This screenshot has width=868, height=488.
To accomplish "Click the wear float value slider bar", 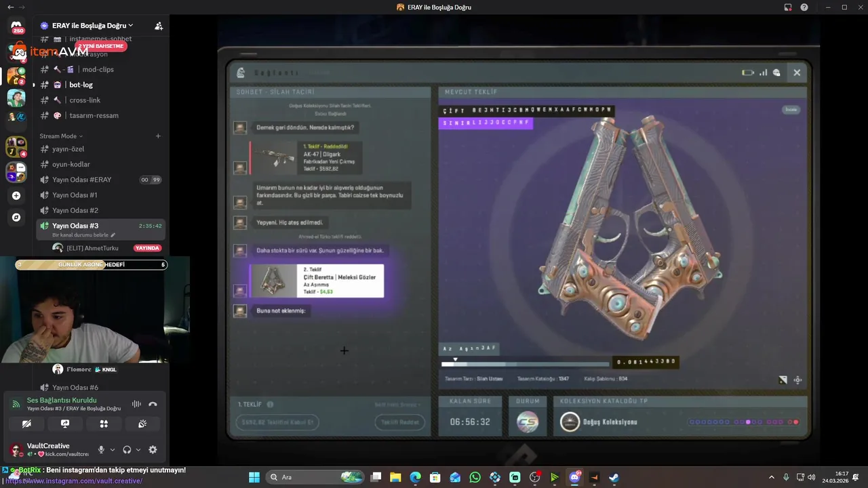I will (525, 364).
